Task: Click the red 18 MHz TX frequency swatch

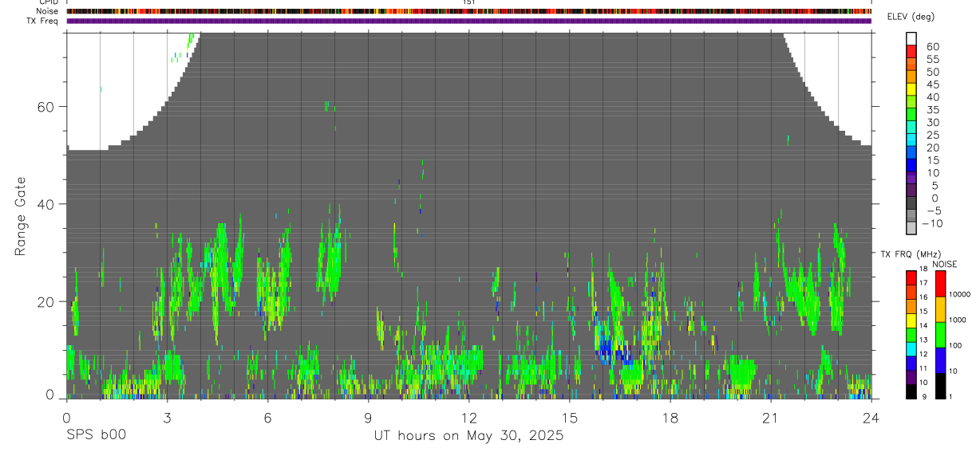Action: [911, 277]
